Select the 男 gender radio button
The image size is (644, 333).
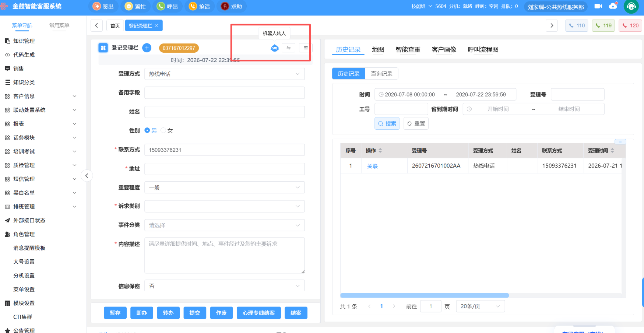147,130
